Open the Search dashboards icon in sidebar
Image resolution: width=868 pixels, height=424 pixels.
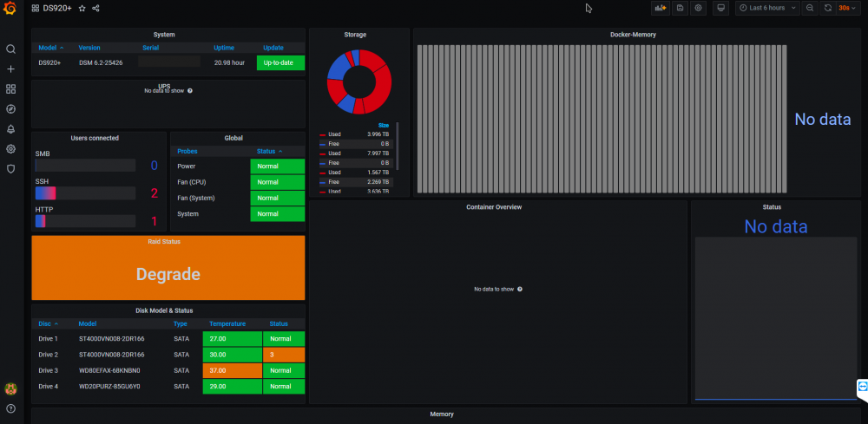10,49
